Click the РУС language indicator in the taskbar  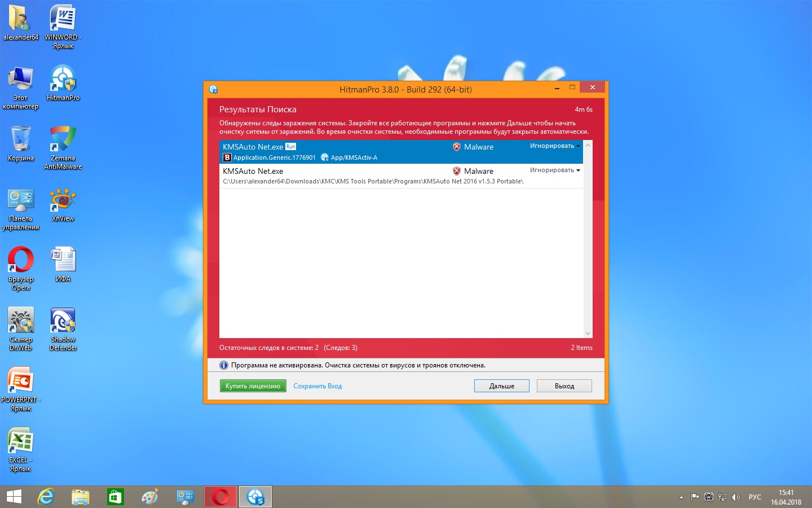pyautogui.click(x=755, y=497)
